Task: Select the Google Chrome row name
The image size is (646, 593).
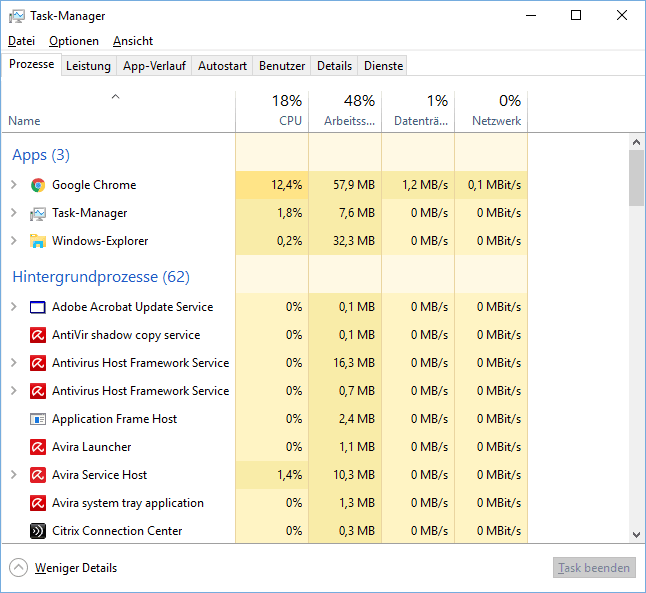Action: pos(94,185)
